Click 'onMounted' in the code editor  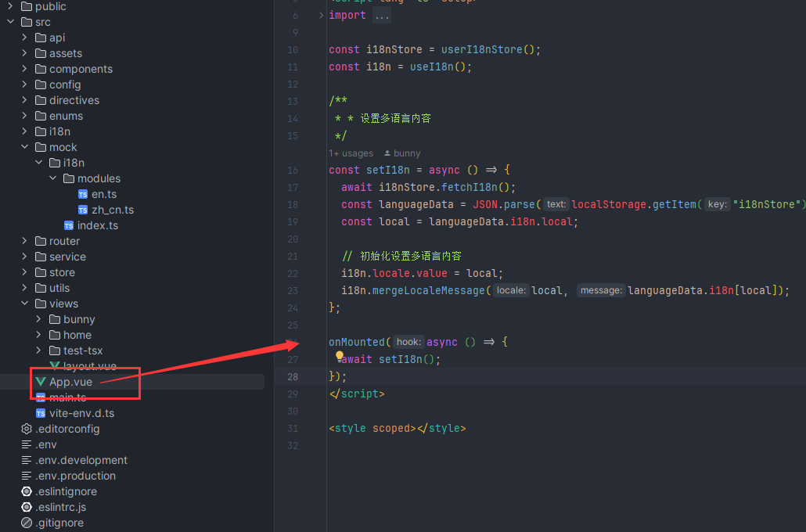pos(357,342)
